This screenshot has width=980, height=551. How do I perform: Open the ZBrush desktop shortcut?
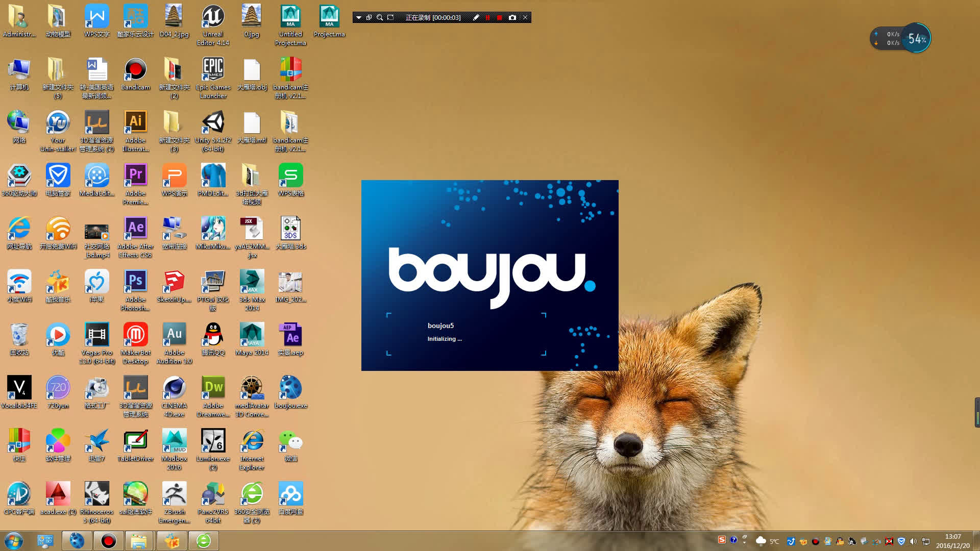pos(174,503)
